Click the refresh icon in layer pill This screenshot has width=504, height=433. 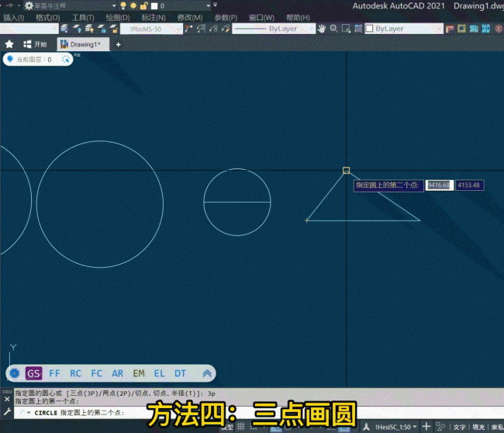point(66,60)
